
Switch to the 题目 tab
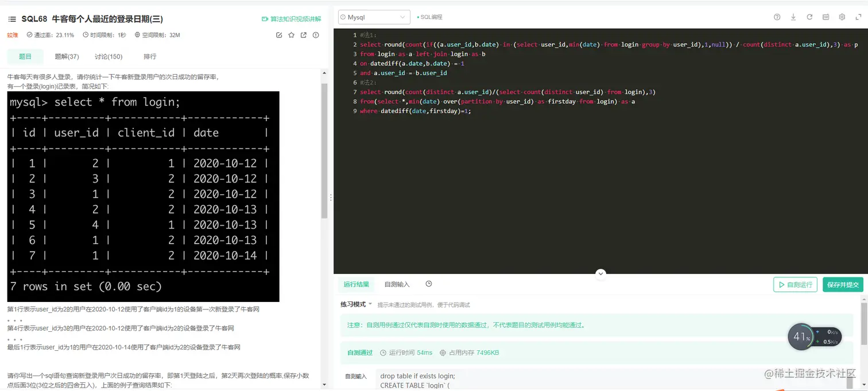click(25, 56)
